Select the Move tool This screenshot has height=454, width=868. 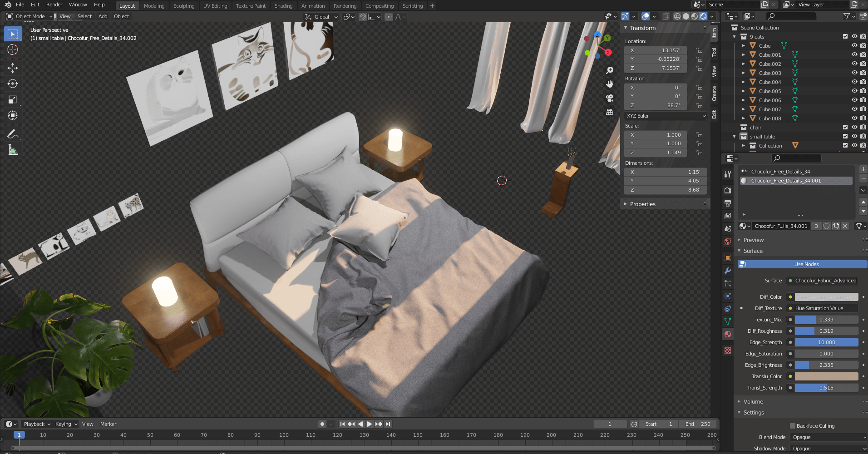13,68
